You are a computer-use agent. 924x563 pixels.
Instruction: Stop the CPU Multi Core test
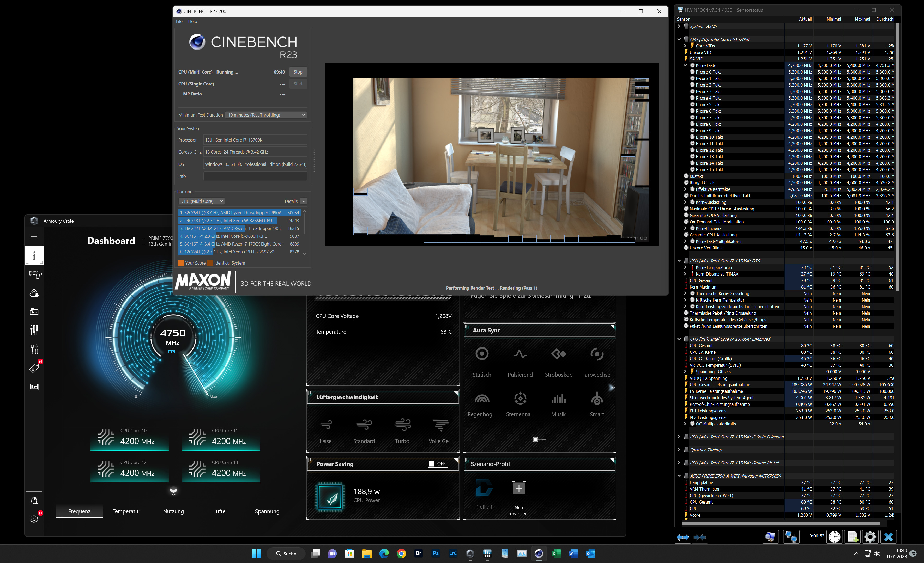pos(298,72)
